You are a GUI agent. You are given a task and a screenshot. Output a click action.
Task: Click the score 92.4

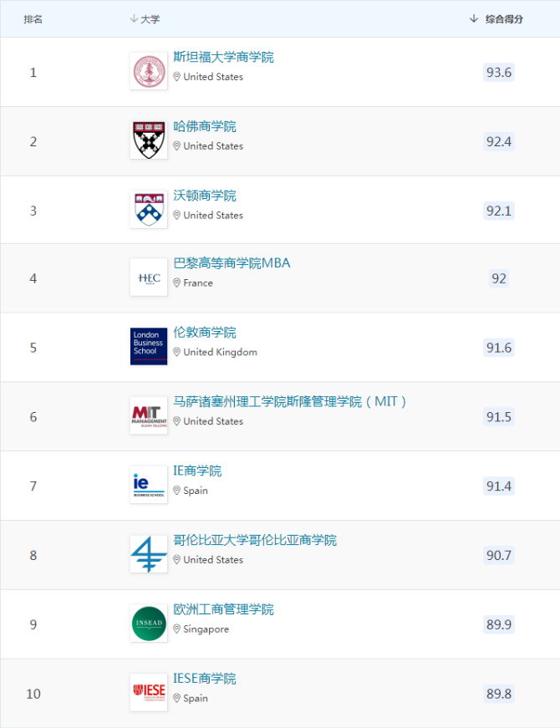pyautogui.click(x=499, y=141)
